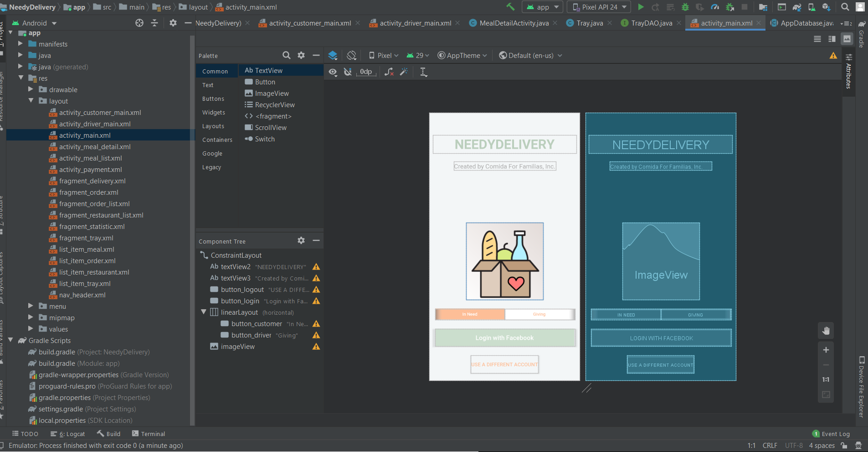Expand the drawable folder in project tree
The width and height of the screenshot is (868, 452).
31,89
